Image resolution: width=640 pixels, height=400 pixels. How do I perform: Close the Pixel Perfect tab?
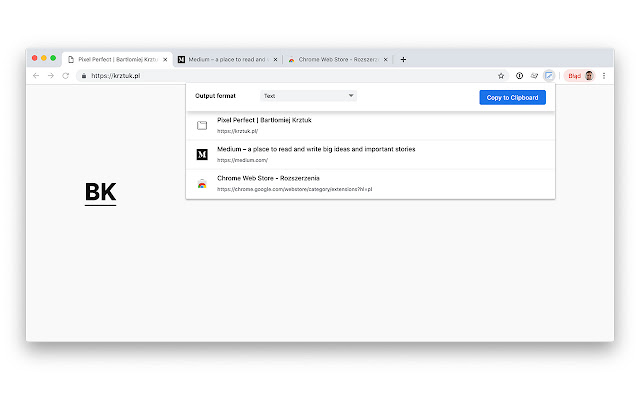point(165,59)
